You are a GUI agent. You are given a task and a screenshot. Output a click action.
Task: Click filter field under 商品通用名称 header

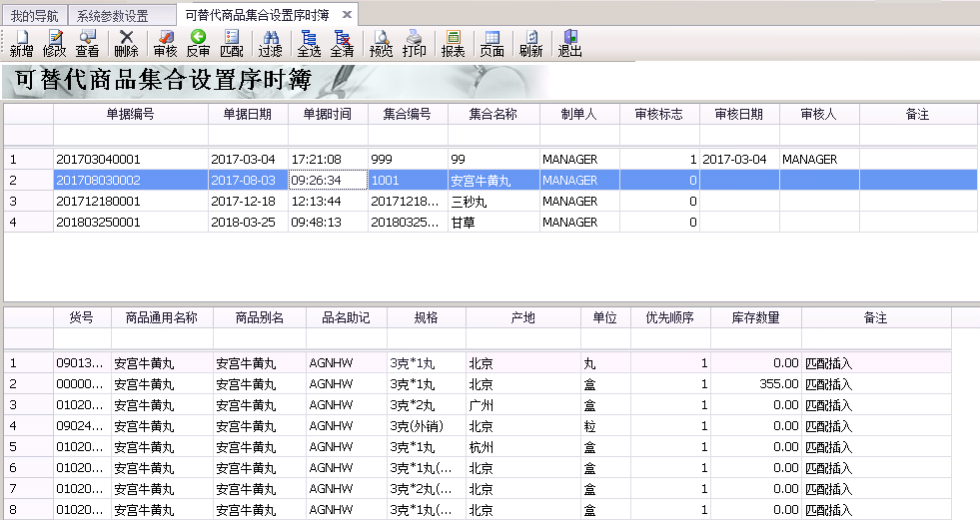[162, 338]
